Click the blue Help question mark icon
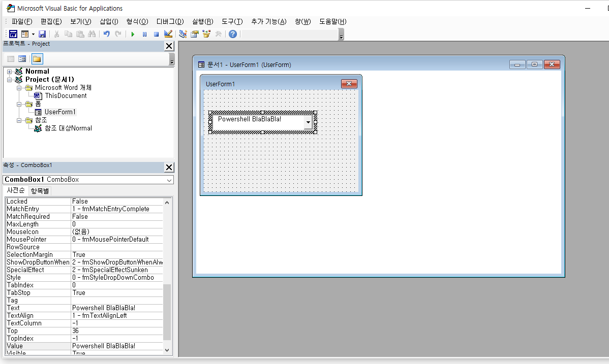Viewport: 609px width, 364px height. (x=233, y=34)
